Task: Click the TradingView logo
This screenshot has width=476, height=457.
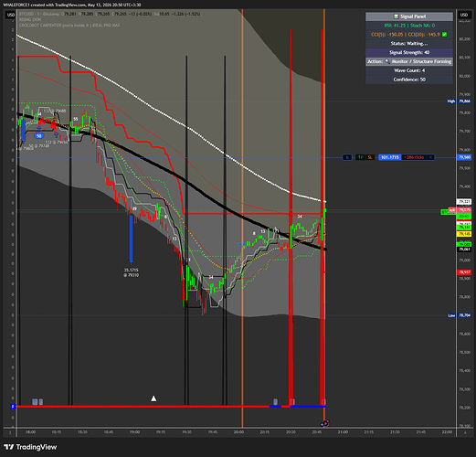Action: pyautogui.click(x=30, y=447)
